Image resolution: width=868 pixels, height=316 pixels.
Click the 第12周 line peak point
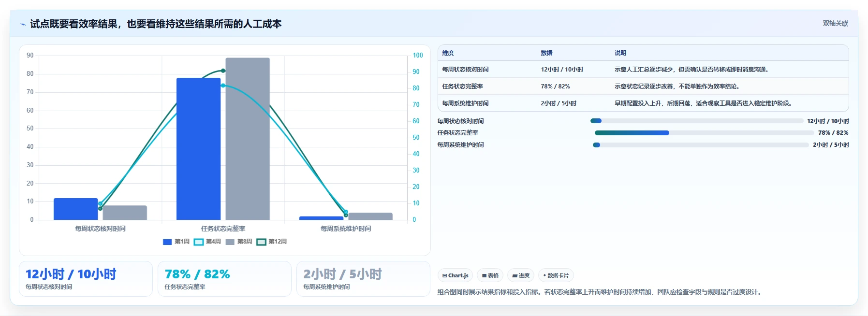point(223,71)
